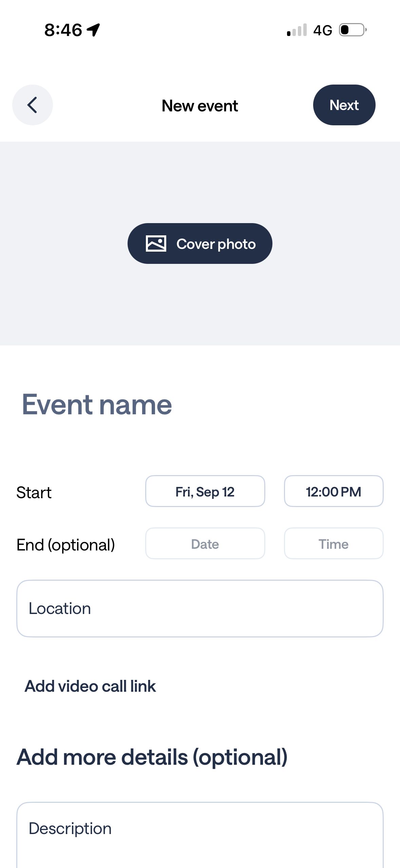
Task: Tap the back arrow icon
Action: (x=32, y=105)
